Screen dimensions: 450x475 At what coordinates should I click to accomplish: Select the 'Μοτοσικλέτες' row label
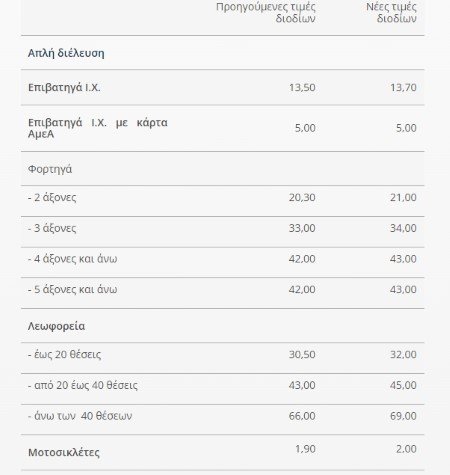64,452
